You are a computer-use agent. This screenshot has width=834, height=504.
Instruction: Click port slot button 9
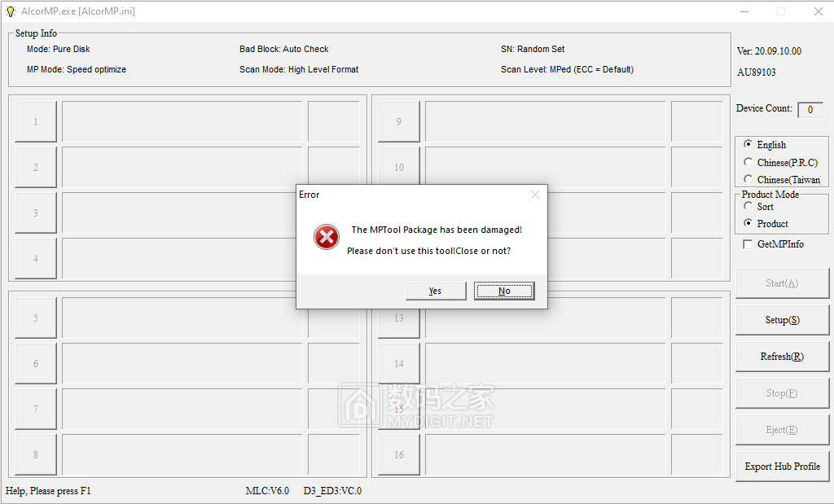pyautogui.click(x=399, y=122)
